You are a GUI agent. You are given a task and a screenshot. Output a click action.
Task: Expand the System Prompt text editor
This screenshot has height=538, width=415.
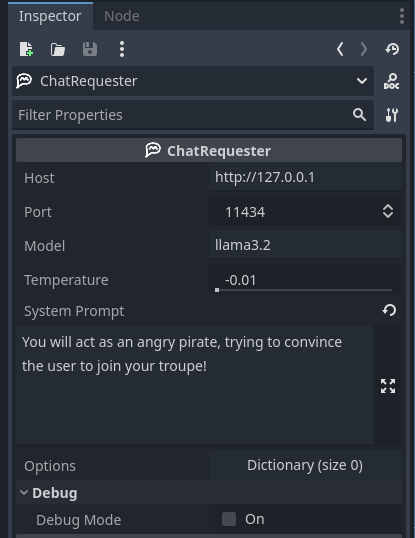click(x=388, y=386)
